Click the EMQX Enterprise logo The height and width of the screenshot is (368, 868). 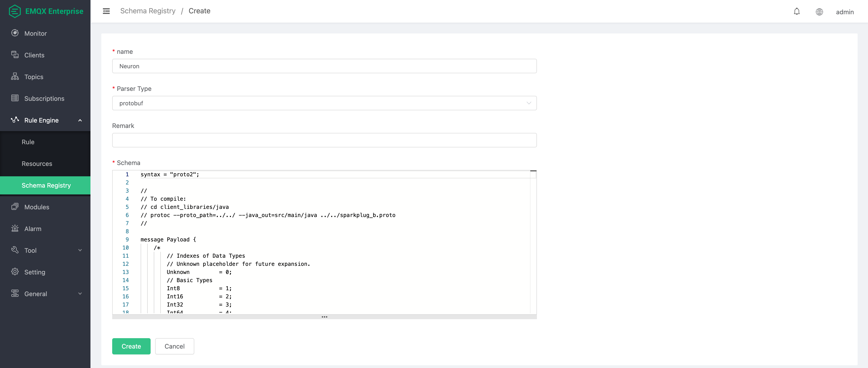click(45, 11)
